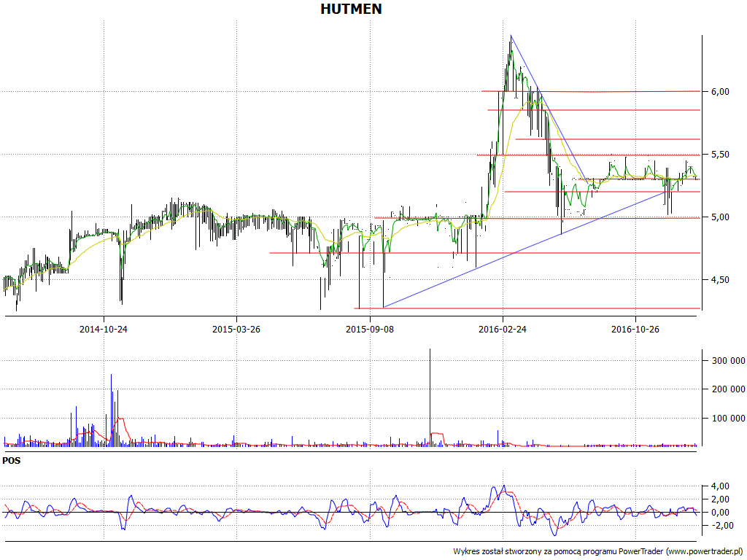The width and height of the screenshot is (747, 560).
Task: Click the 2,00 oscillator axis label
Action: coord(720,499)
